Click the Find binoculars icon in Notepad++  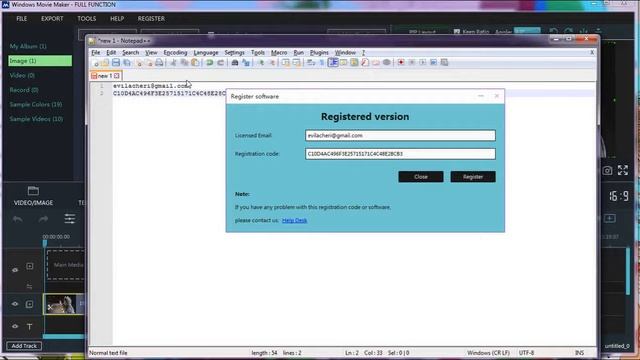235,63
